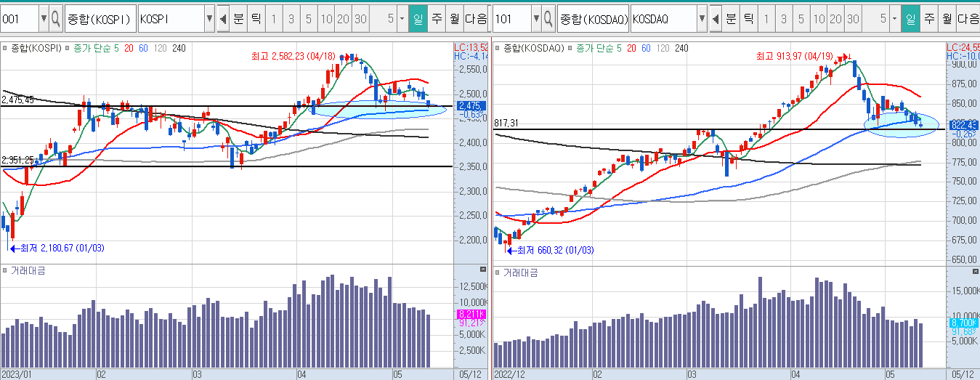Click the small square marker before 종합(KOSPI) legend
980x380 pixels.
[x=4, y=49]
